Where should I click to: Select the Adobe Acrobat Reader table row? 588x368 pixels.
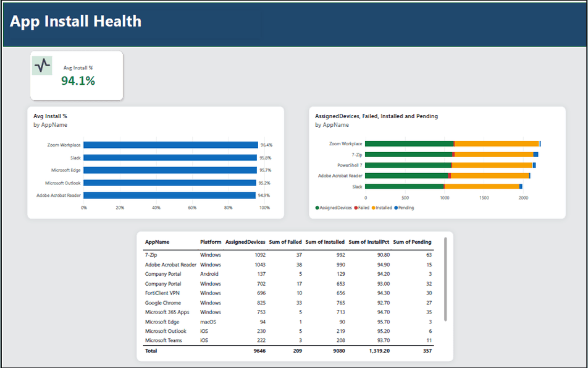click(288, 265)
